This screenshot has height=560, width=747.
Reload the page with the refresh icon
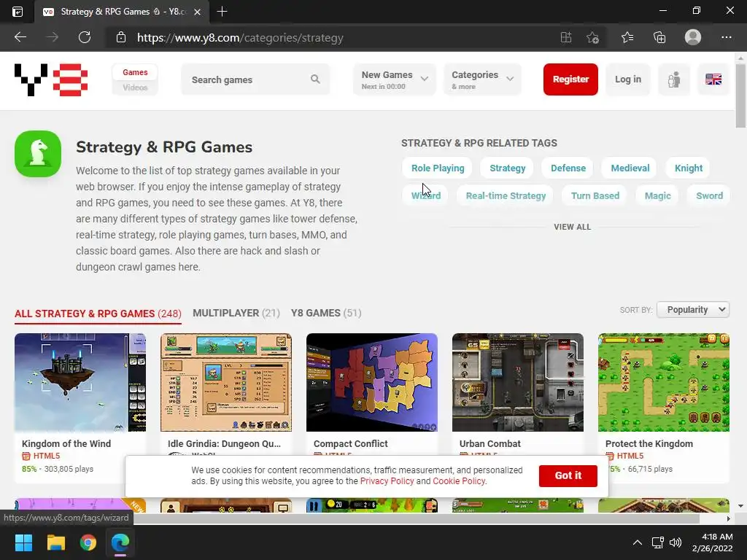pyautogui.click(x=85, y=37)
